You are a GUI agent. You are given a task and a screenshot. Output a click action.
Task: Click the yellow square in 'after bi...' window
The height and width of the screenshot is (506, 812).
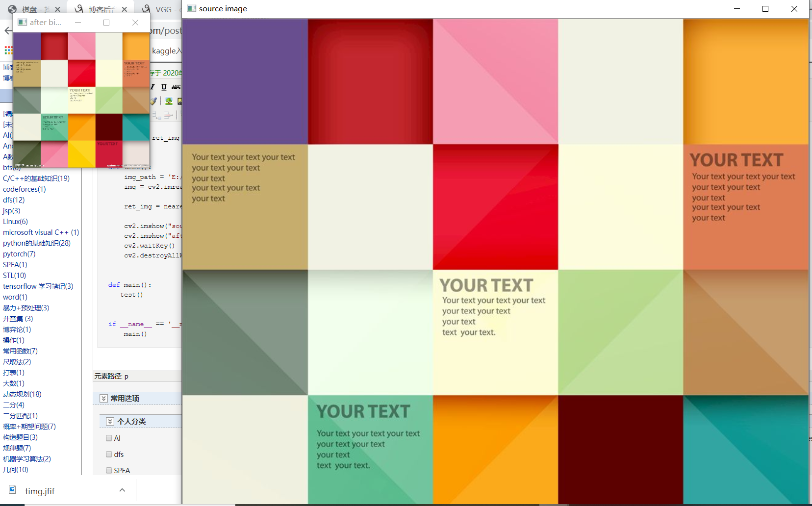81,154
